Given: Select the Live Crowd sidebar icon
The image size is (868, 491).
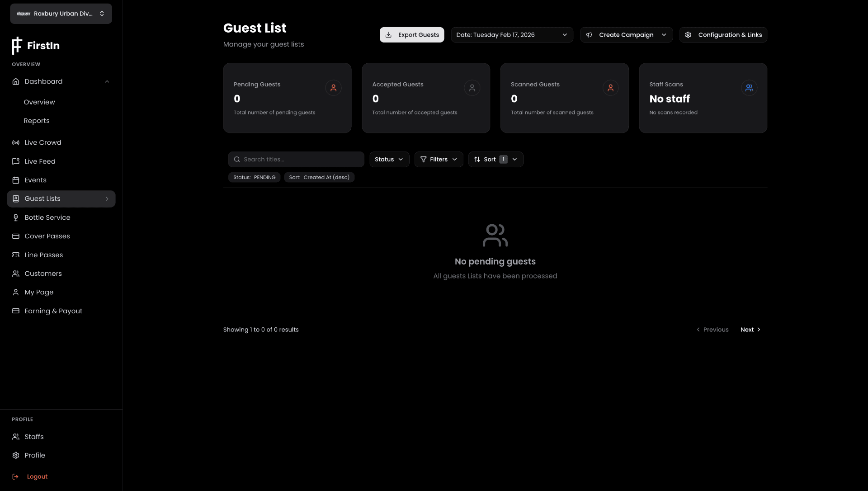Looking at the screenshot, I should 15,142.
